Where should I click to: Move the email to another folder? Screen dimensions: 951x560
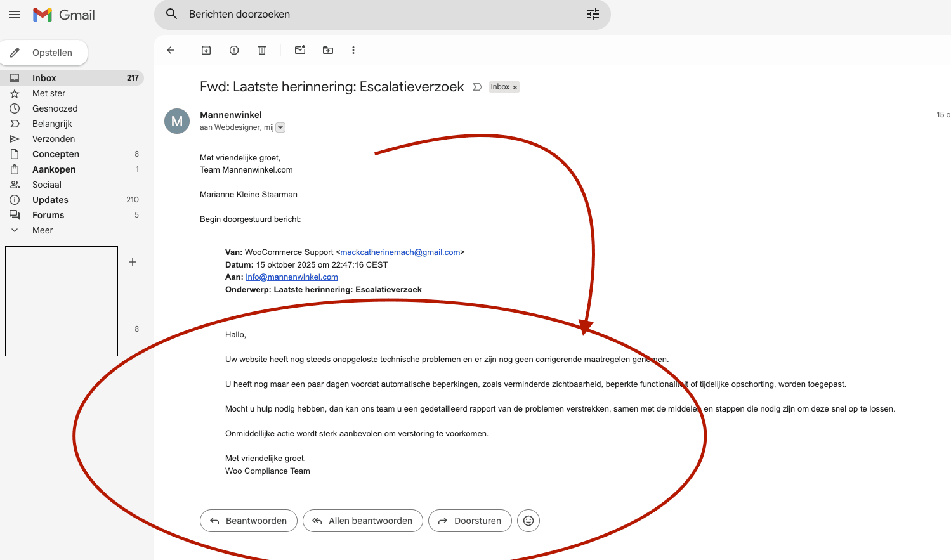327,49
